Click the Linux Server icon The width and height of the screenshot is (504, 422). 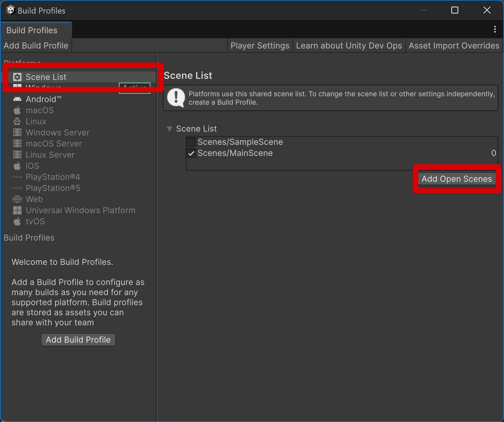click(x=17, y=155)
